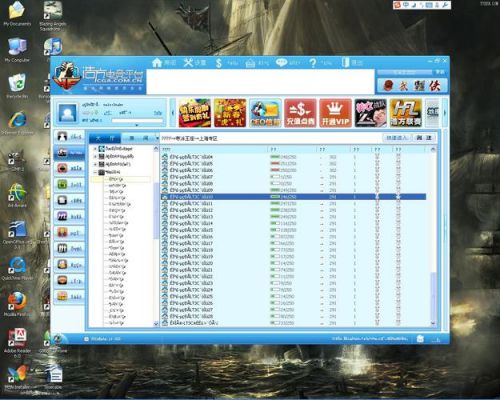Viewport: 500px width, 400px height.
Task: Click the quick join button above room list
Action: (x=397, y=138)
